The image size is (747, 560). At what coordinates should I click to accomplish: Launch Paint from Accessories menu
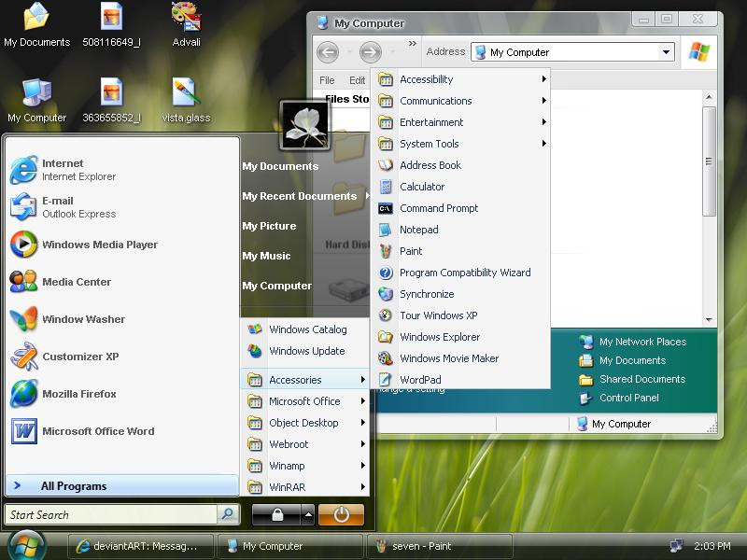coord(460,251)
